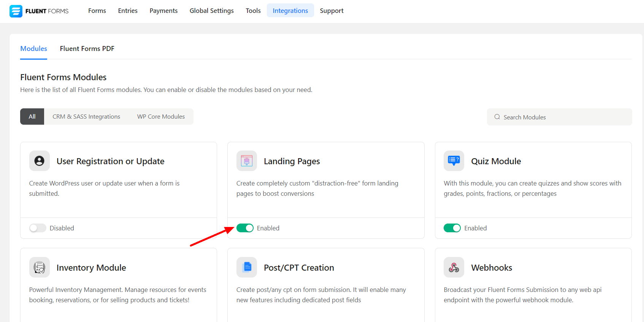Open the Forms menu
Image resolution: width=644 pixels, height=322 pixels.
97,11
